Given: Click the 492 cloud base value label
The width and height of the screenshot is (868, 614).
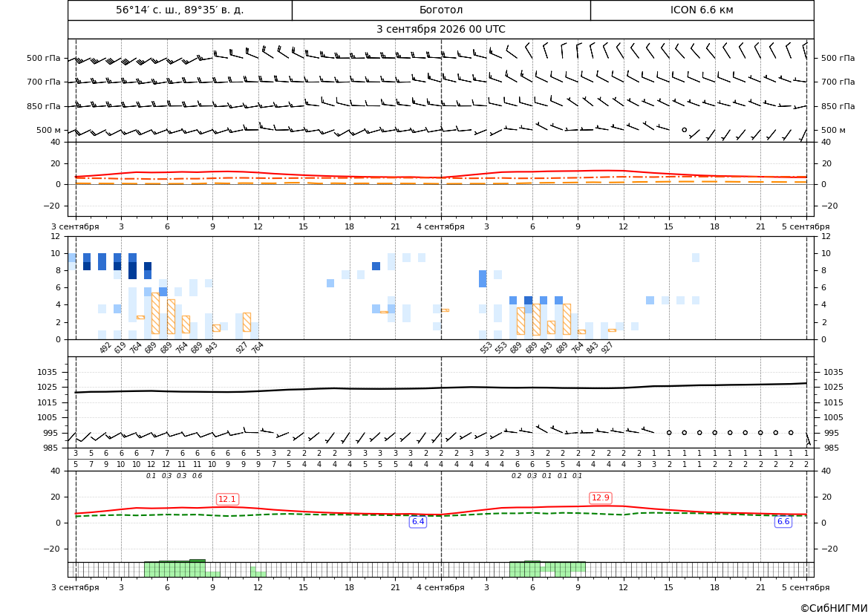Looking at the screenshot, I should (105, 347).
